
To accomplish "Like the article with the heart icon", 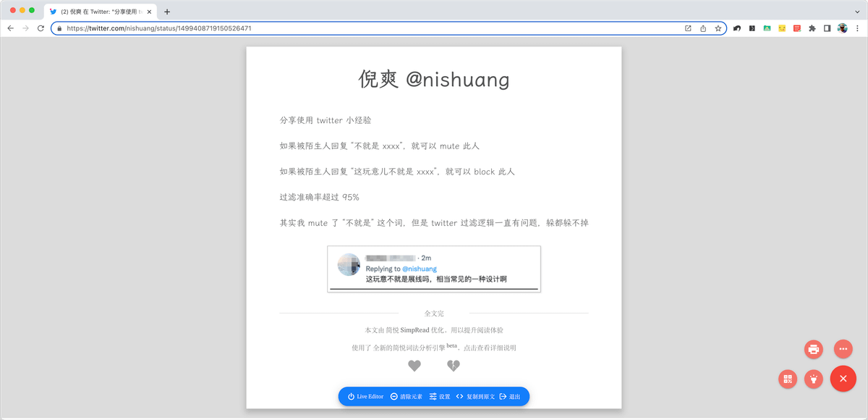I will click(414, 366).
